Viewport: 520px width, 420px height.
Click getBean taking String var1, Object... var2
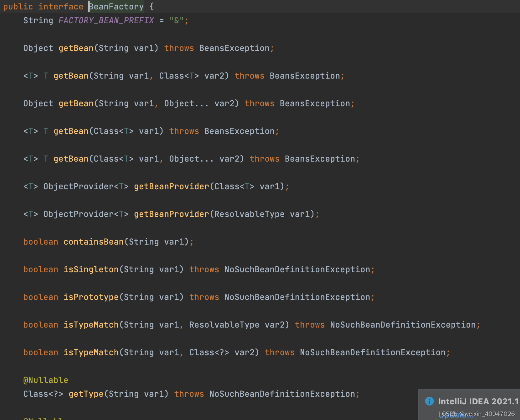76,103
